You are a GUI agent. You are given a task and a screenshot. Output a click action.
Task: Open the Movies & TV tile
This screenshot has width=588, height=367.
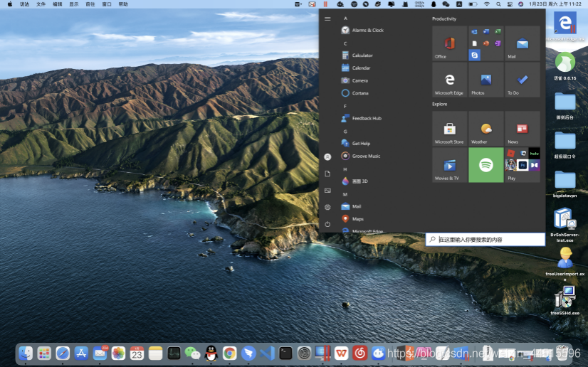[450, 165]
